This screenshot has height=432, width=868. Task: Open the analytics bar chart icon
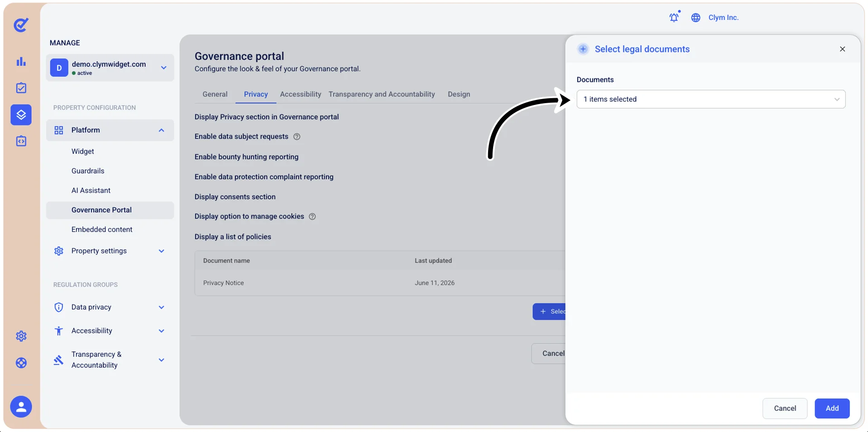coord(21,62)
